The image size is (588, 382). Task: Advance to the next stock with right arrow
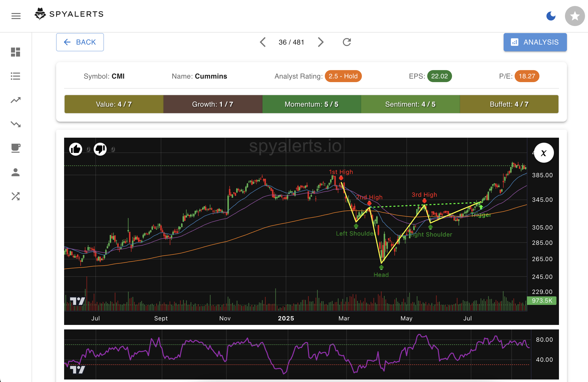(321, 42)
